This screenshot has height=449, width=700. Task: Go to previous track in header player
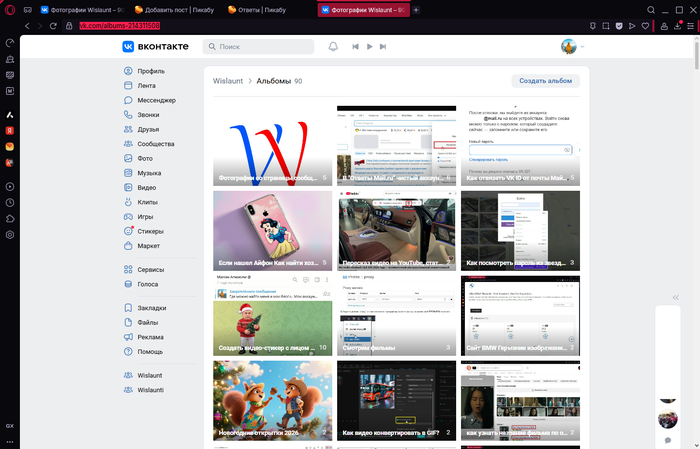click(x=356, y=46)
